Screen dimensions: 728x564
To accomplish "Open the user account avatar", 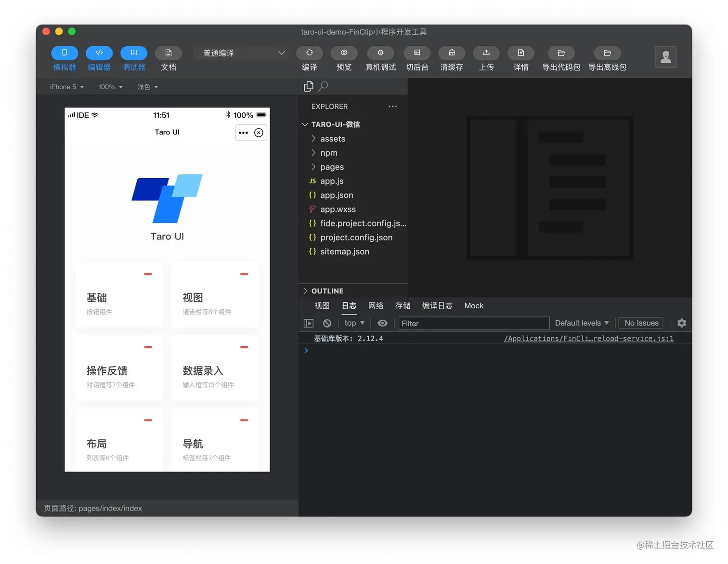I will [x=666, y=57].
